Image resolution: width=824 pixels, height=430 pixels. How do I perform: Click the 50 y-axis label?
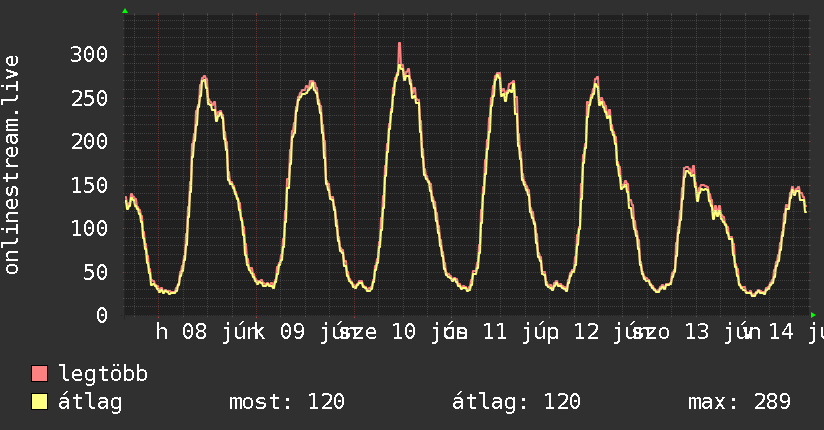(x=96, y=272)
